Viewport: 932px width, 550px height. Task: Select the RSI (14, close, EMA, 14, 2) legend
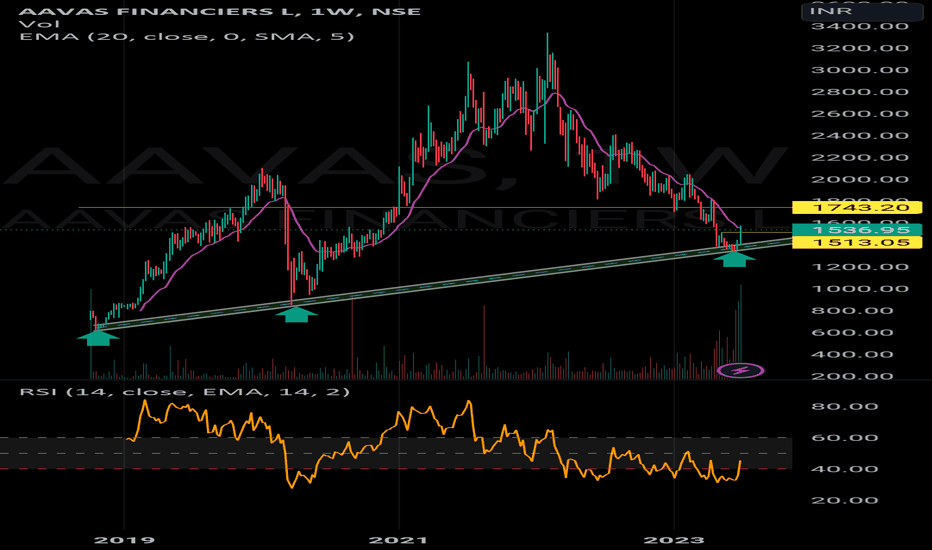coord(185,392)
